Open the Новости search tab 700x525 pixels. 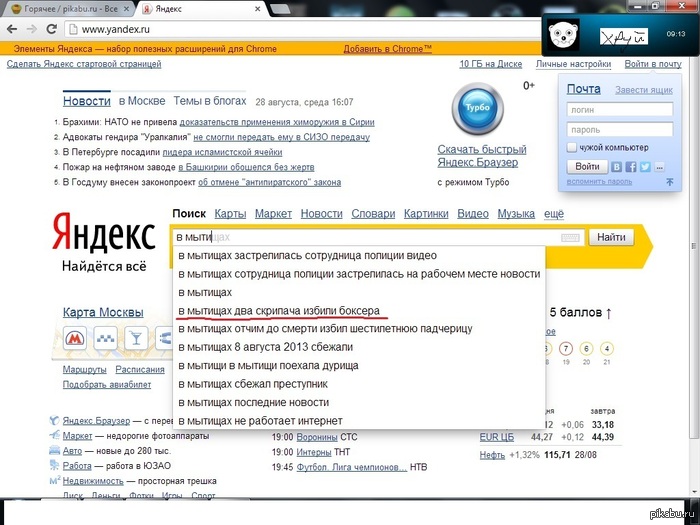[321, 214]
